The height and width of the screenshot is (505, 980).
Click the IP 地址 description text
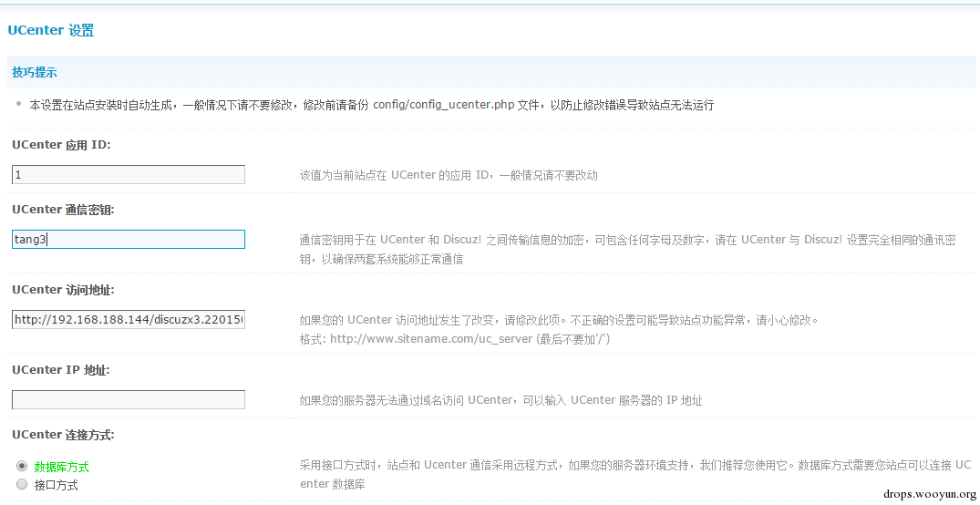coord(500,400)
